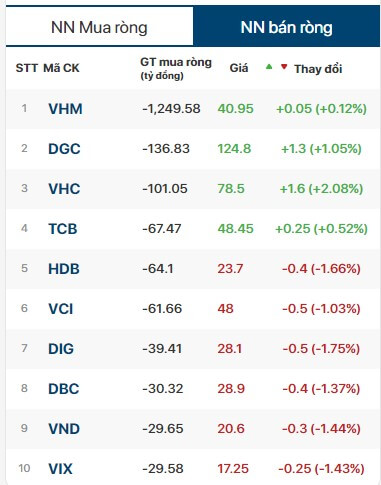Click the VIX price 17.25
The width and height of the screenshot is (381, 485).
(233, 469)
